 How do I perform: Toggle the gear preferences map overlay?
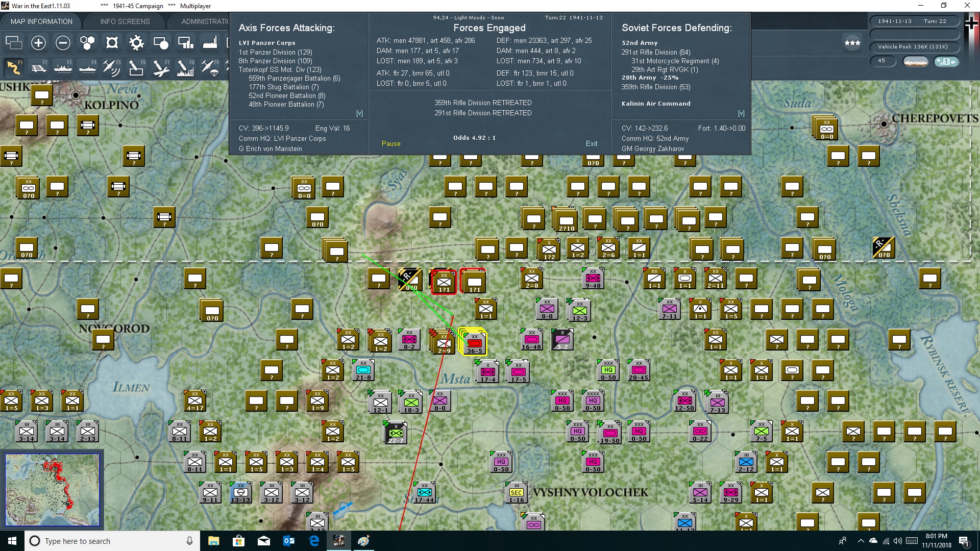coord(136,43)
